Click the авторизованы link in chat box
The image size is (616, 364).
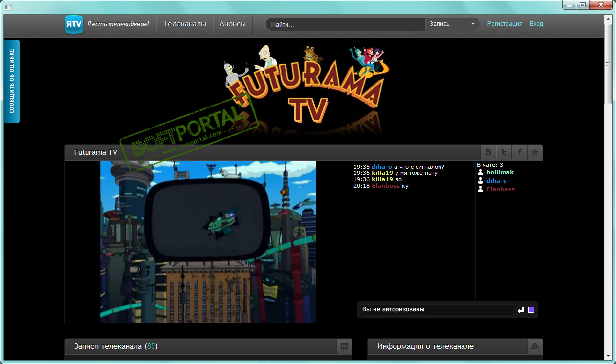(403, 309)
